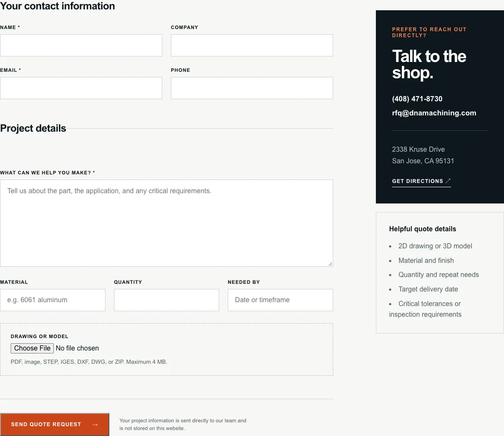Click the Get Directions arrow icon
This screenshot has width=504, height=436.
pos(448,181)
